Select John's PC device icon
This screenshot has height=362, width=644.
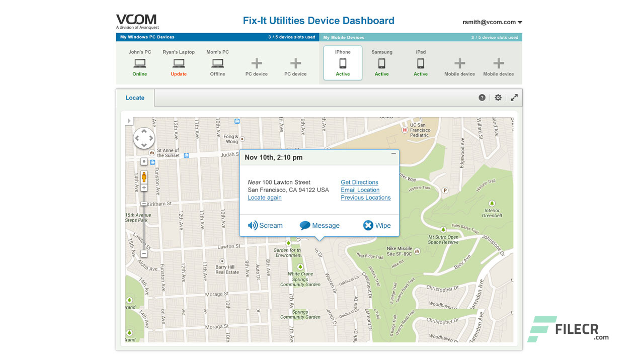click(140, 63)
